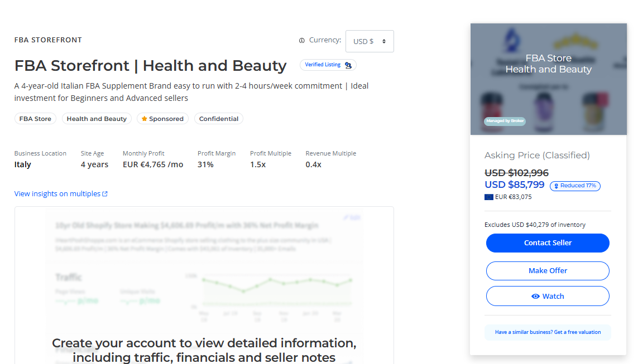This screenshot has height=364, width=638.
Task: Click the Verified Listing handshake icon
Action: pyautogui.click(x=348, y=65)
